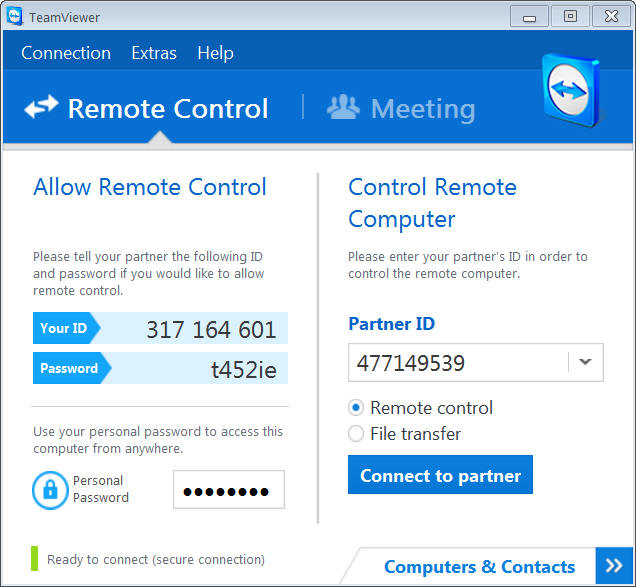Click the Personal Password lock icon
Screen dimensions: 636x587
click(x=50, y=490)
